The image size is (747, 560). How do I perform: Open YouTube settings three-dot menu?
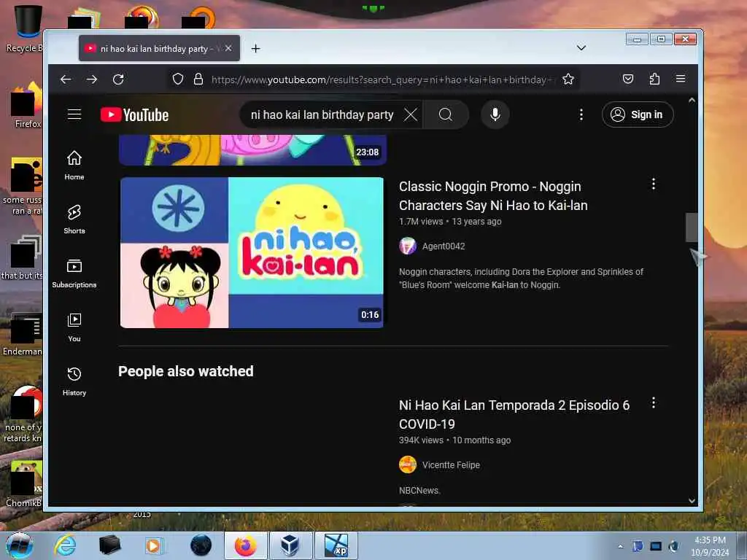pos(581,114)
